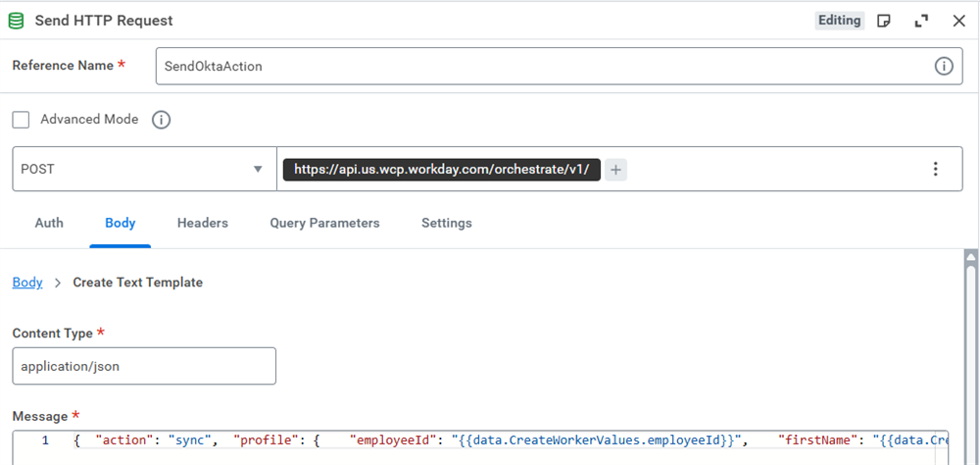The width and height of the screenshot is (980, 465).
Task: Click into the Message code editor
Action: tap(480, 447)
